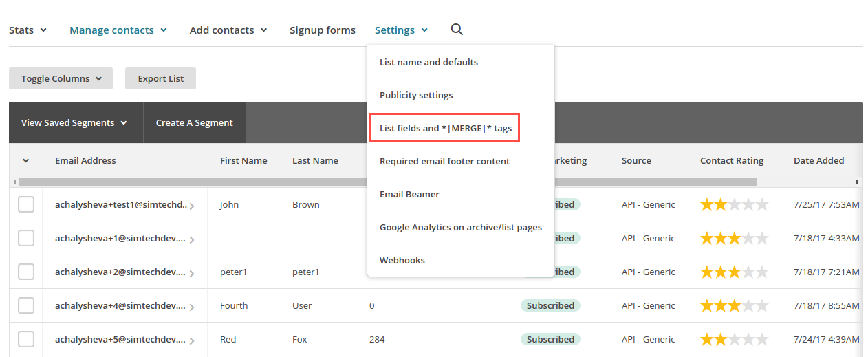
Task: Open arrow next to achalysheva+2 email
Action: pyautogui.click(x=192, y=273)
